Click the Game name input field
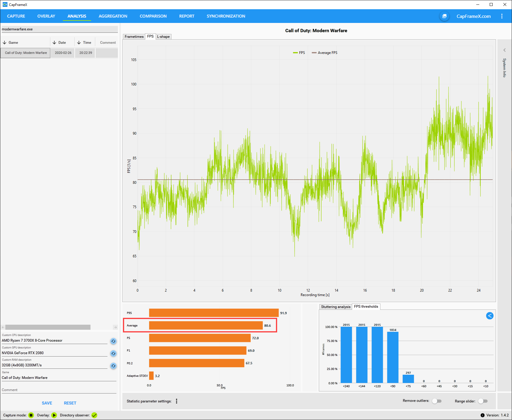Viewport: 512px width, 420px height. coord(59,378)
